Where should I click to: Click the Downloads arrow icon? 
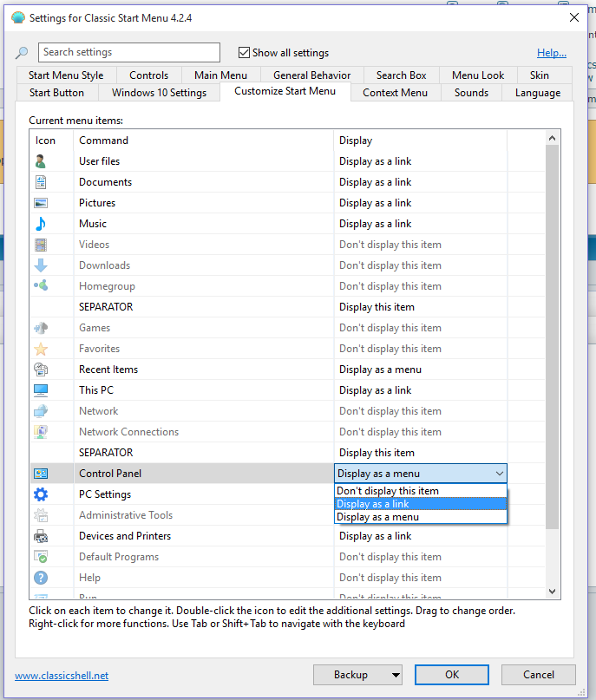click(x=41, y=265)
